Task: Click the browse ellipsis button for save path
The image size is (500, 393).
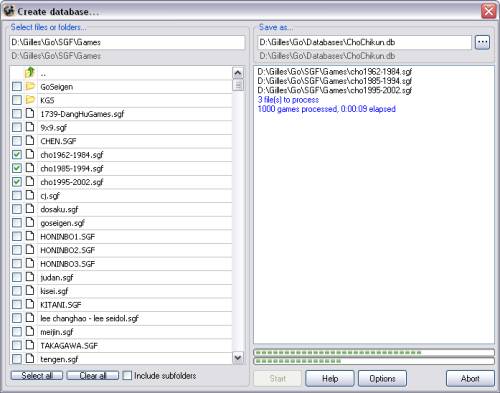Action: click(482, 42)
